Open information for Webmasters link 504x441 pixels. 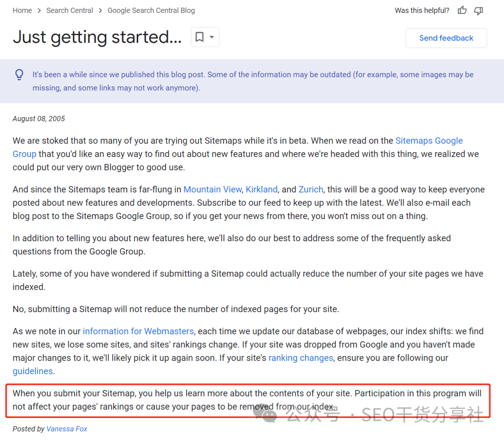click(x=138, y=331)
